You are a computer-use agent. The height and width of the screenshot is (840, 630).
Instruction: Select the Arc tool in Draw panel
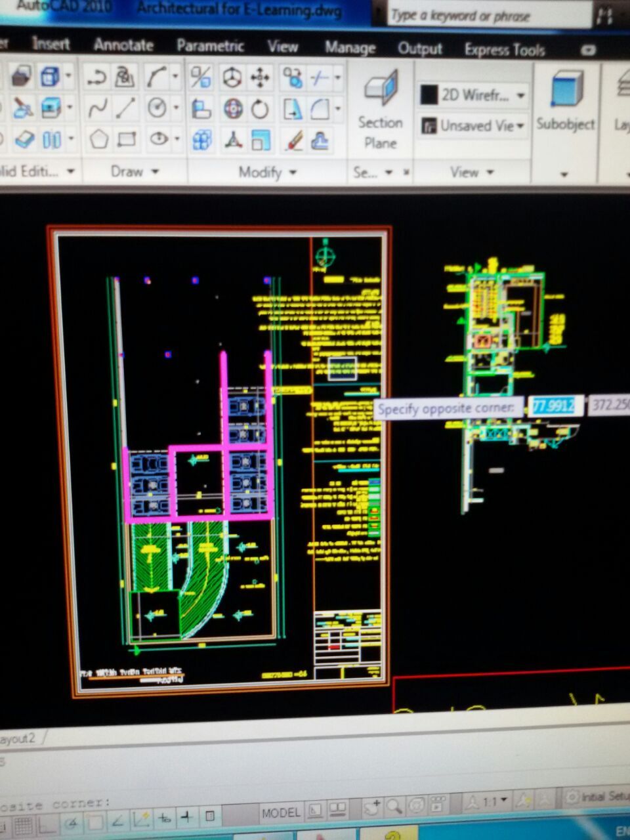pyautogui.click(x=156, y=77)
